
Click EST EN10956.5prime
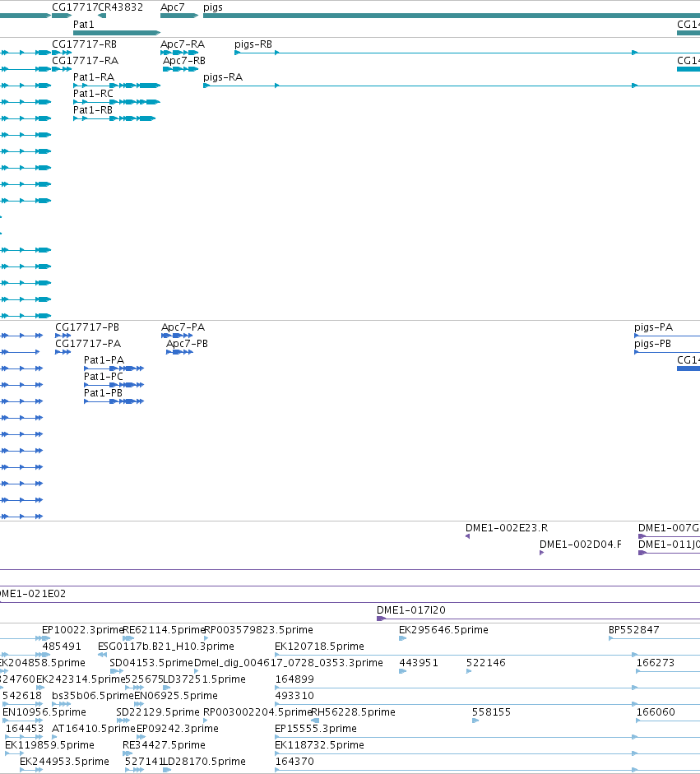(44, 711)
